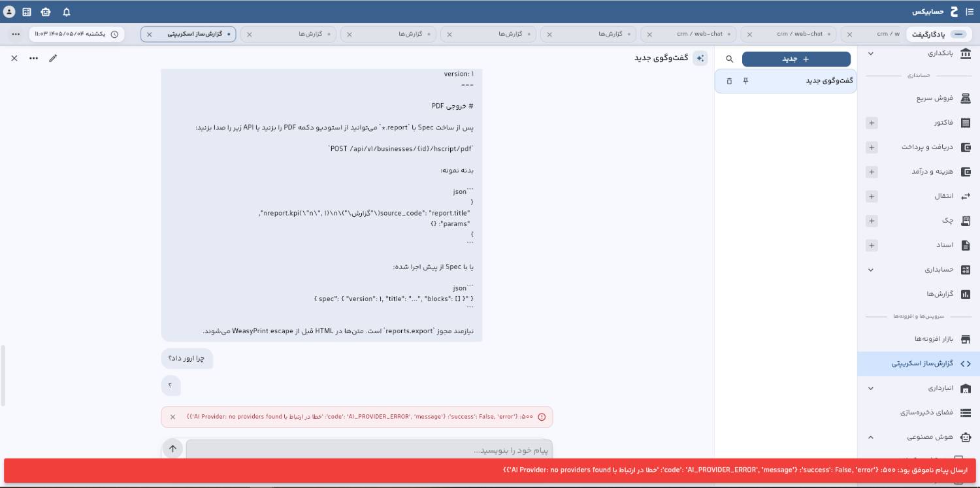Click the چرا ارور داد؟ message bubble
This screenshot has width=980, height=488.
tap(187, 358)
